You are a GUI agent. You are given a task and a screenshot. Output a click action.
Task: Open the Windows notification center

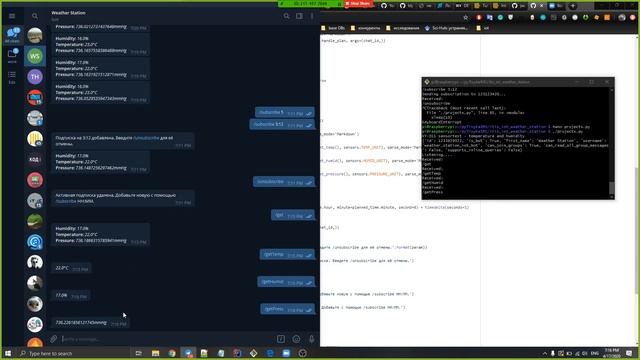tap(629, 353)
